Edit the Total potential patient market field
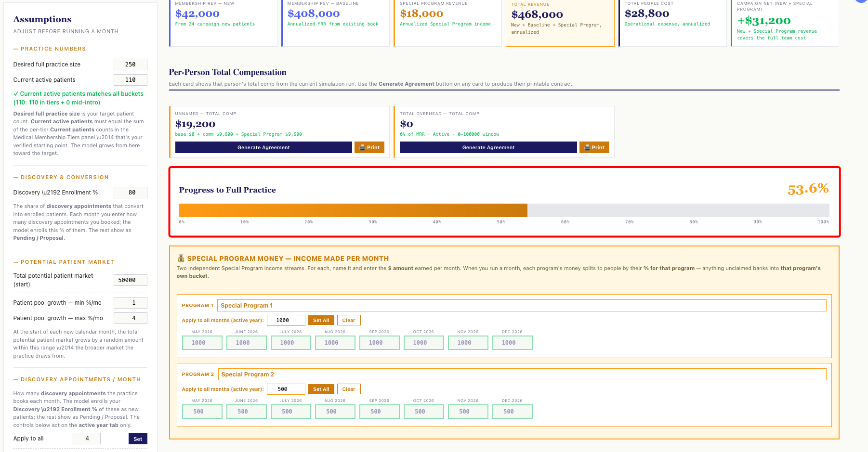This screenshot has height=452, width=868. tap(131, 280)
